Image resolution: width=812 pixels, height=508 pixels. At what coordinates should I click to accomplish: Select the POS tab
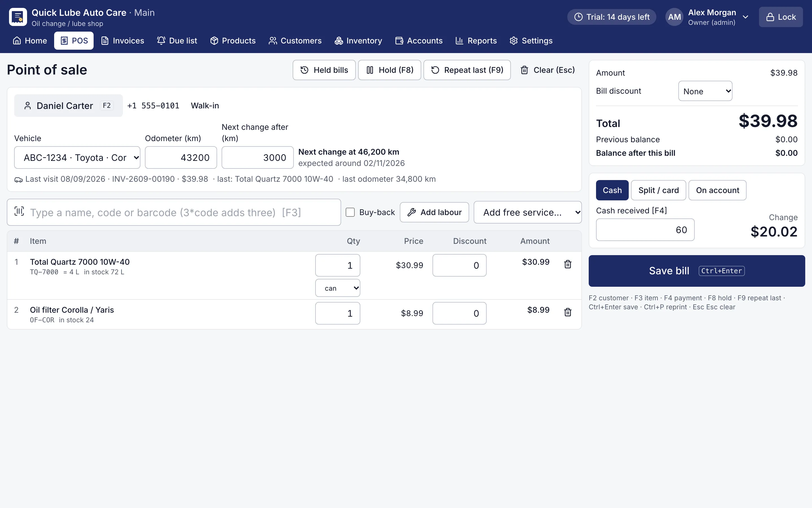[x=74, y=41]
